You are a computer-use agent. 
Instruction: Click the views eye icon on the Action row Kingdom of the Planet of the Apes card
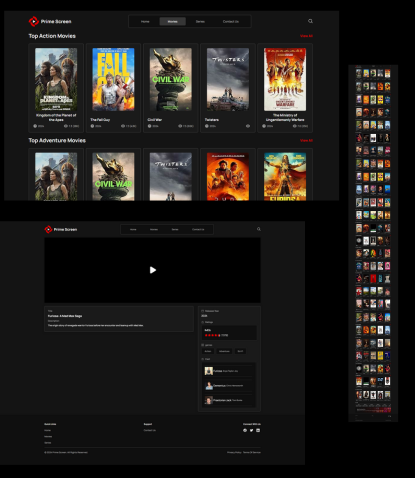click(x=66, y=126)
